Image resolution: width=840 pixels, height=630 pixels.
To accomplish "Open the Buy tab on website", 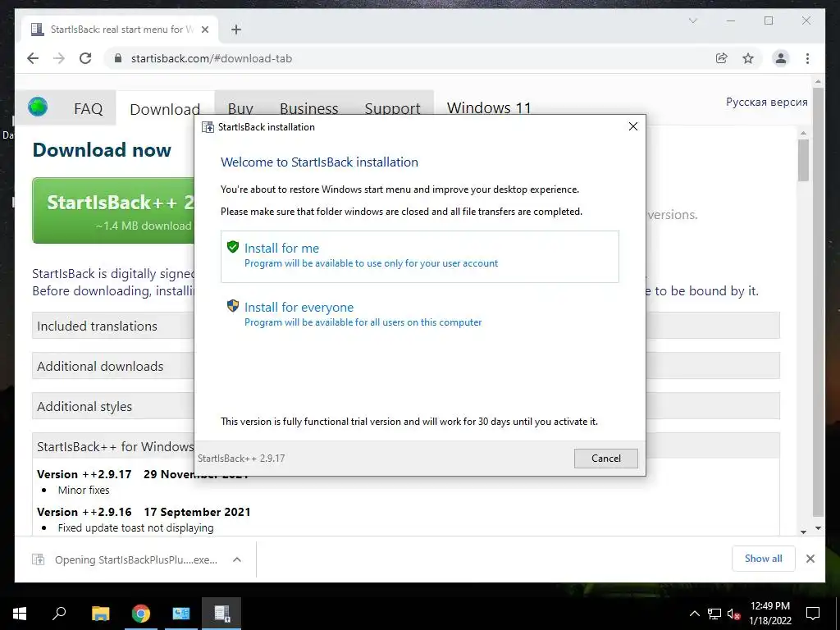I will coord(240,109).
